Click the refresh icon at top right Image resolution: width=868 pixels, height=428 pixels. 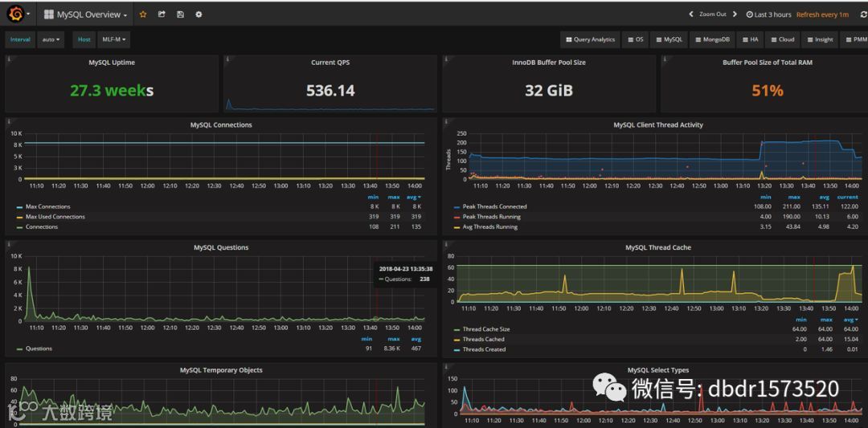863,14
